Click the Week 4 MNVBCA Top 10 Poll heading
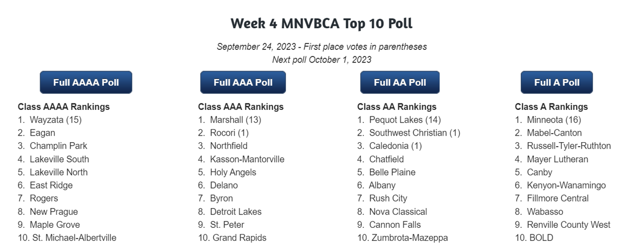This screenshot has height=248, width=644. [321, 23]
